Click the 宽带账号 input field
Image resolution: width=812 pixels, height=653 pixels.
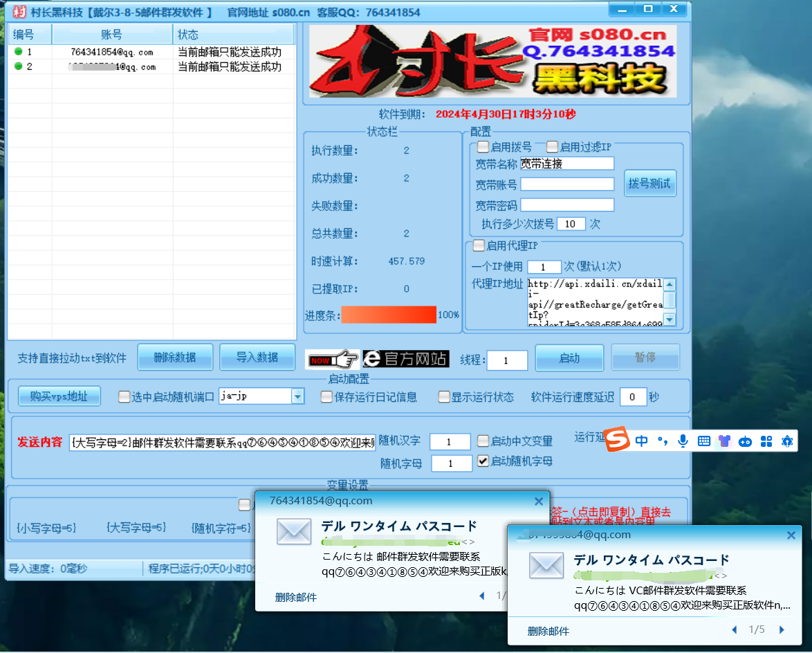click(x=567, y=185)
